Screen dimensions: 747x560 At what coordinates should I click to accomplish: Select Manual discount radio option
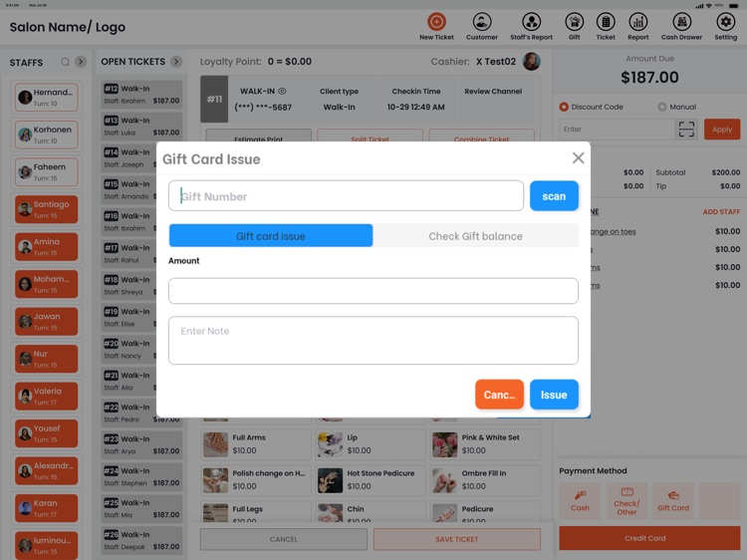[x=661, y=107]
